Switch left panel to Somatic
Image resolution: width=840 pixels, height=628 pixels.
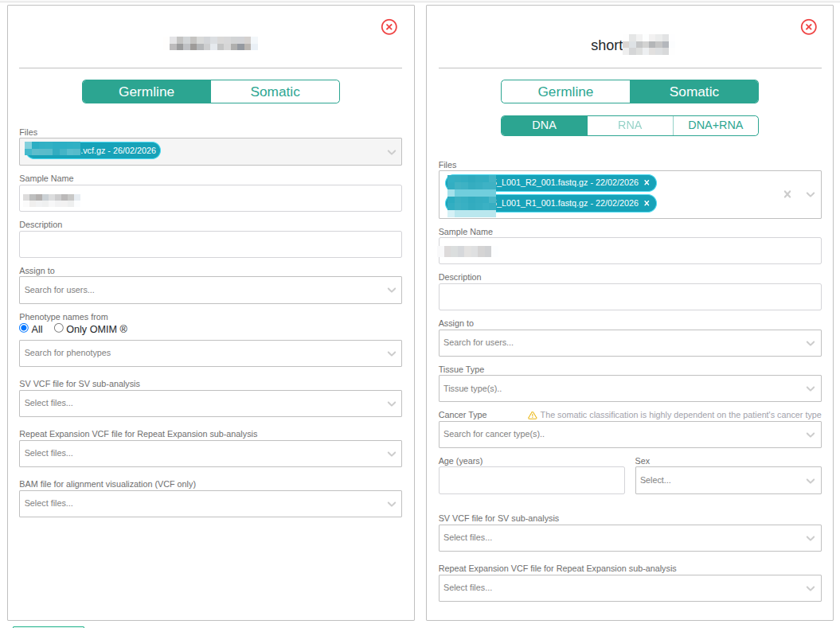point(275,92)
